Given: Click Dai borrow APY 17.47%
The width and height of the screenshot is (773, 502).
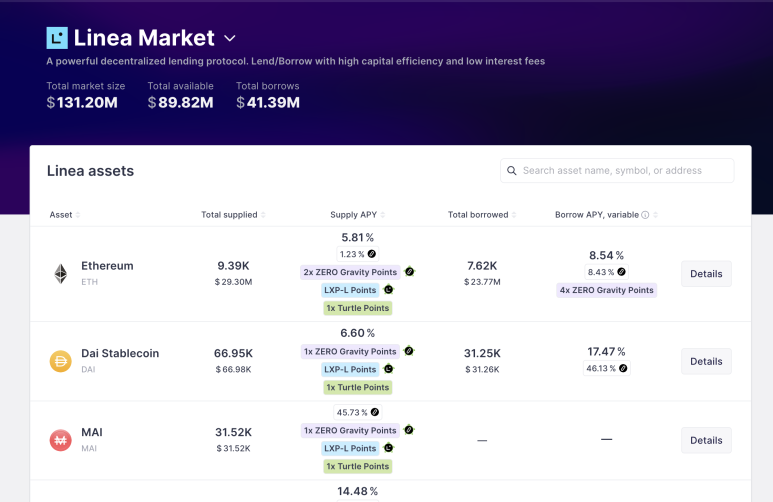Looking at the screenshot, I should click(606, 352).
